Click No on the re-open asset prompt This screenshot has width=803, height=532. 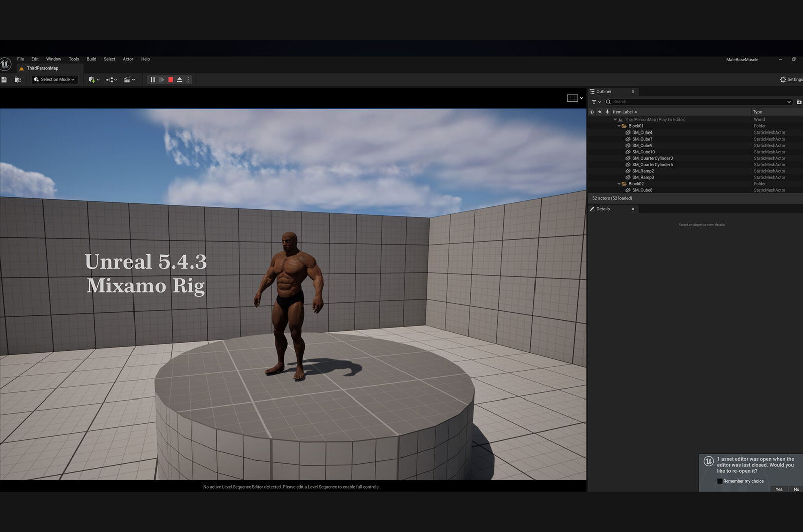tap(796, 489)
